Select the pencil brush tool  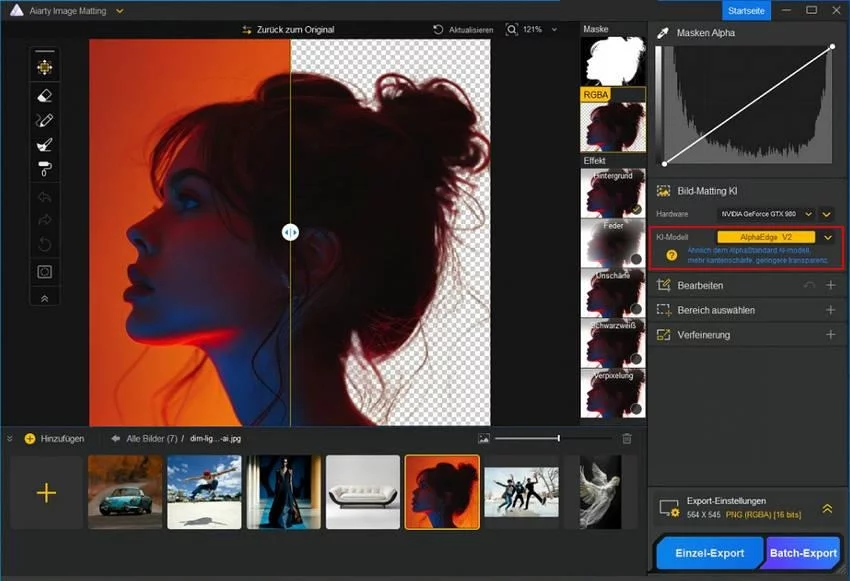[45, 120]
